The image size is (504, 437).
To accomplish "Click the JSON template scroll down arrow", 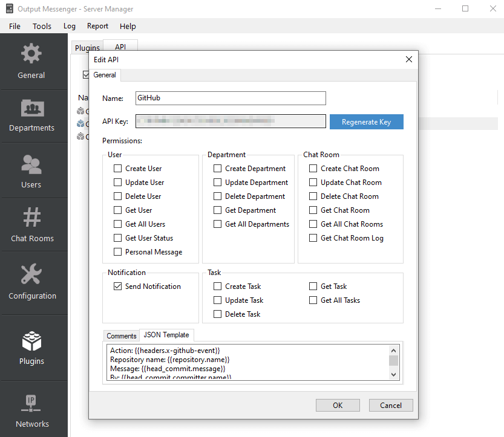I will point(394,375).
